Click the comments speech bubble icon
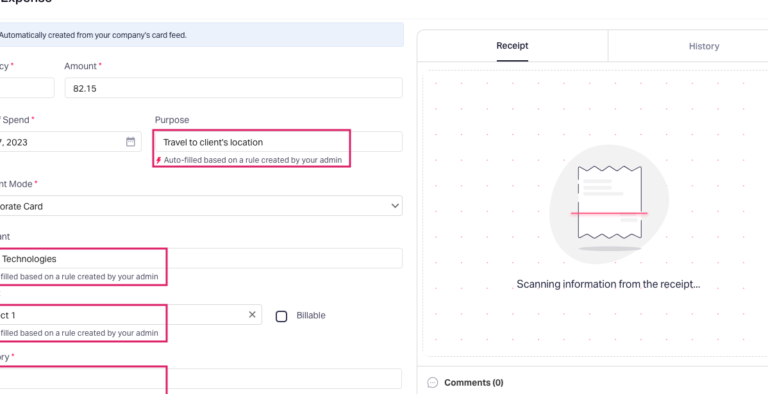Image resolution: width=768 pixels, height=394 pixels. [432, 382]
